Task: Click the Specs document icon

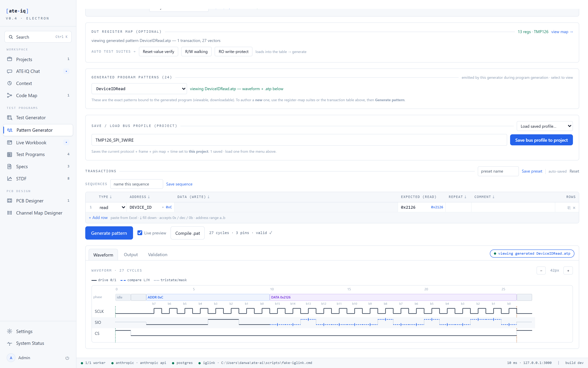Action: click(x=10, y=167)
